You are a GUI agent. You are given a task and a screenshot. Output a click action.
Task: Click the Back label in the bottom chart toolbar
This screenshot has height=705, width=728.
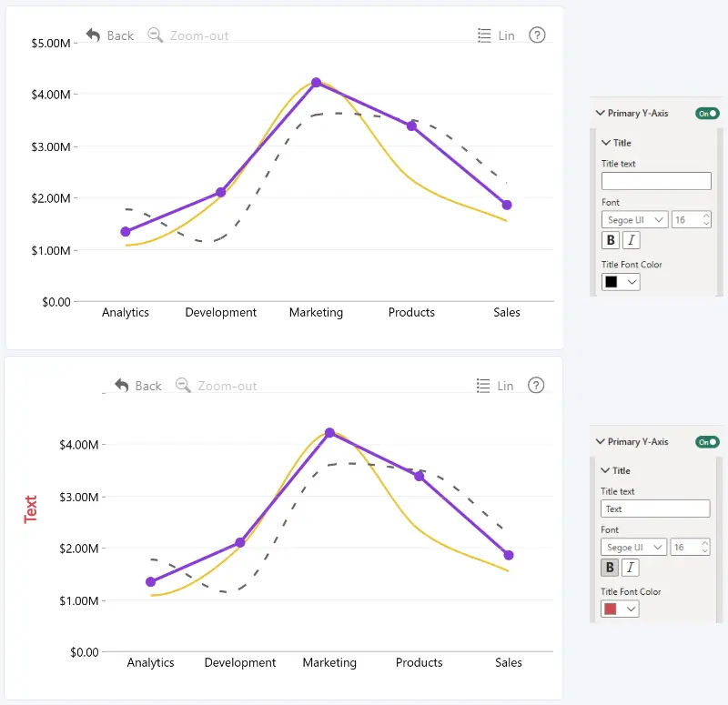point(148,386)
